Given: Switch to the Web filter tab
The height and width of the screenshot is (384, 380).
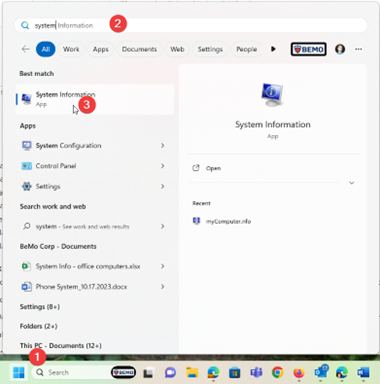Looking at the screenshot, I should click(x=177, y=49).
